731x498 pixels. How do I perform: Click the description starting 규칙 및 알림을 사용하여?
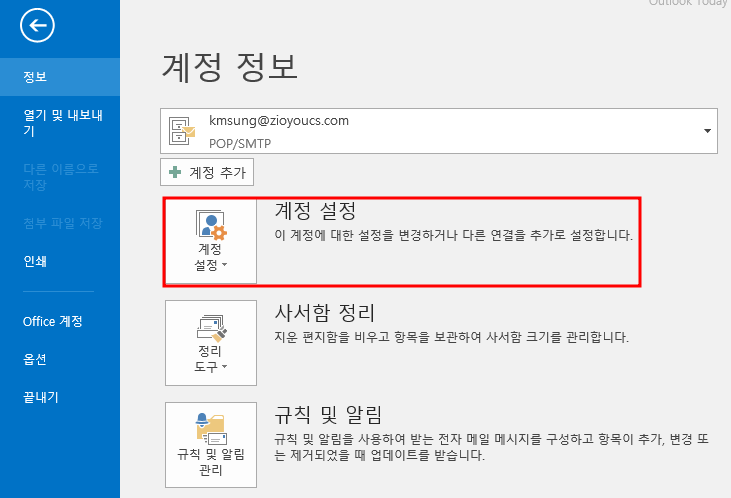492,447
